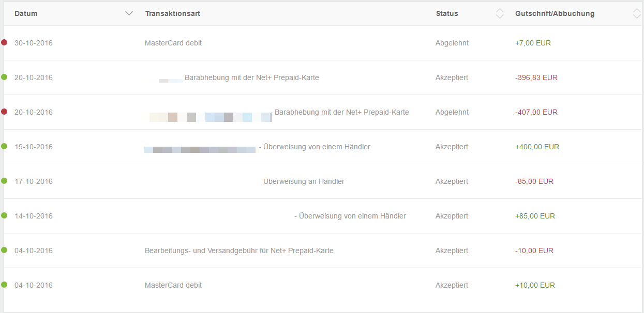Click green dot beside -10,00 EUR fee row
This screenshot has height=313, width=644.
tap(4, 250)
